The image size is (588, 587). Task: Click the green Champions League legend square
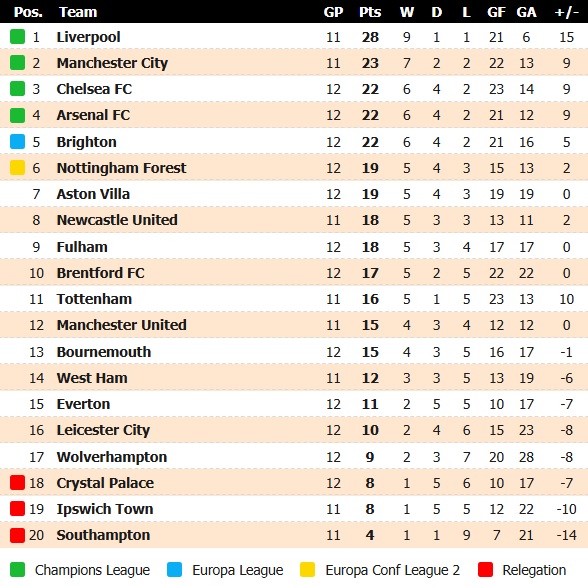[17, 569]
